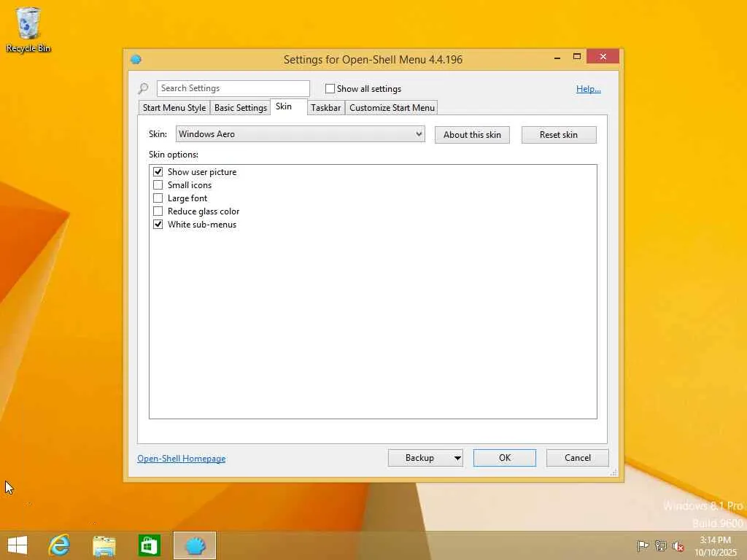The image size is (747, 560).
Task: Launch Internet Explorer from taskbar
Action: coord(60,545)
